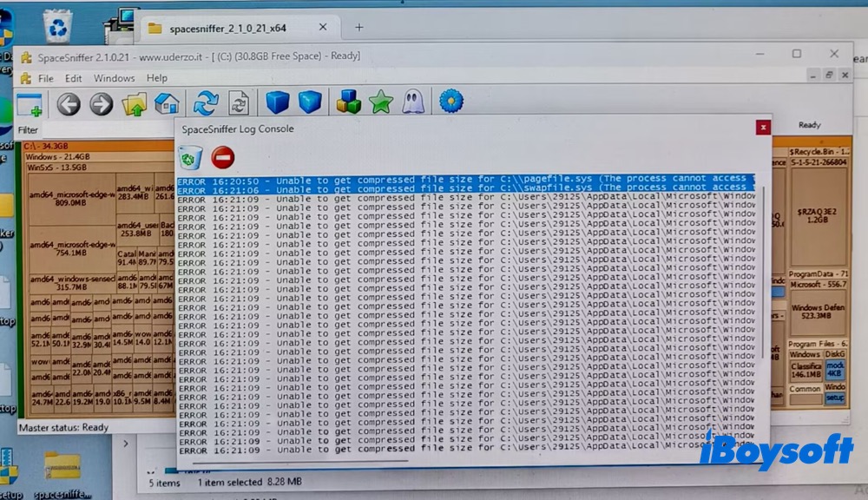Select the Program Files folder header
This screenshot has height=500, width=868.
click(819, 343)
